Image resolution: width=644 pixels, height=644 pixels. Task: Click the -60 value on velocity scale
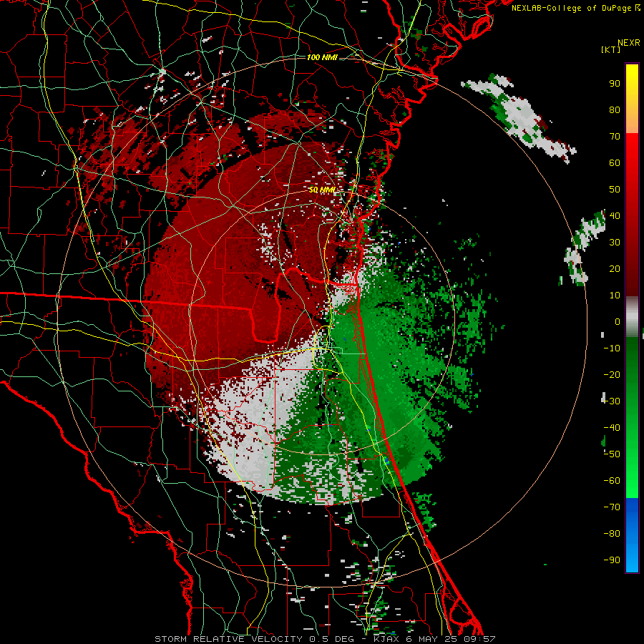pyautogui.click(x=612, y=481)
